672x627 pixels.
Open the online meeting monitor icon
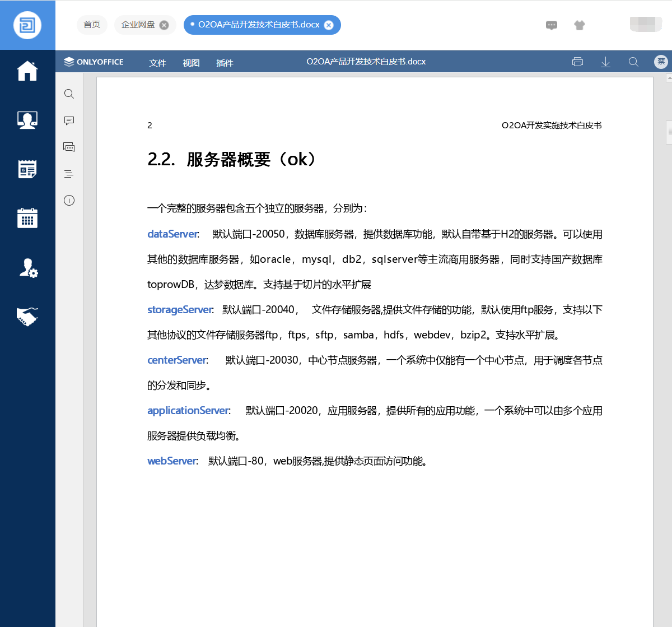tap(27, 120)
